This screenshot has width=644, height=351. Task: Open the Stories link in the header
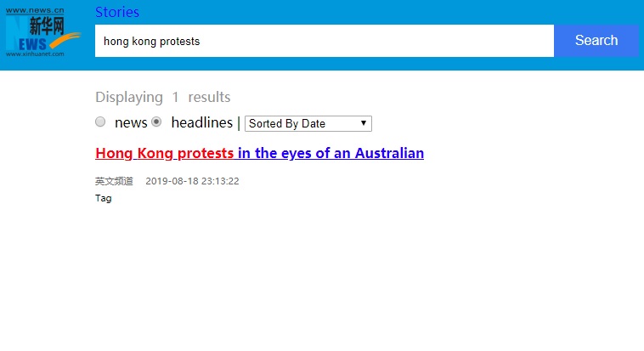[117, 12]
